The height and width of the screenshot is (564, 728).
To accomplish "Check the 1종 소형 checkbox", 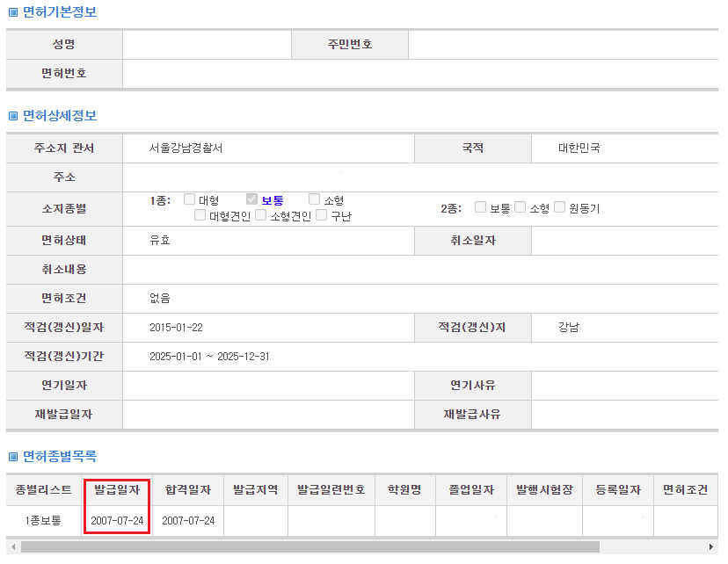I will 314,199.
